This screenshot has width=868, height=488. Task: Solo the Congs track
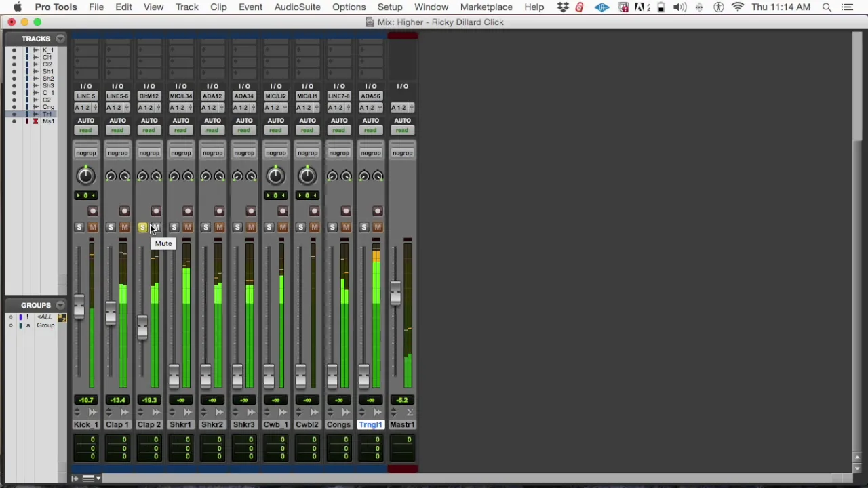[332, 227]
